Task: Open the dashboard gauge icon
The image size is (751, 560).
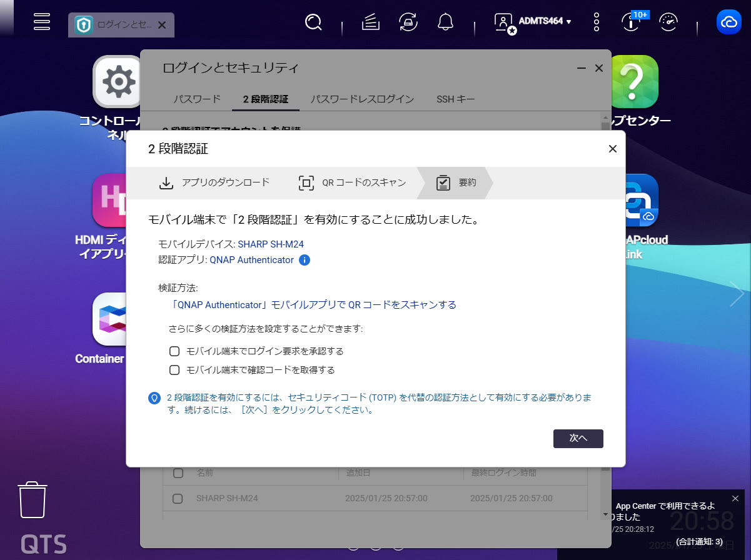Action: click(x=668, y=22)
